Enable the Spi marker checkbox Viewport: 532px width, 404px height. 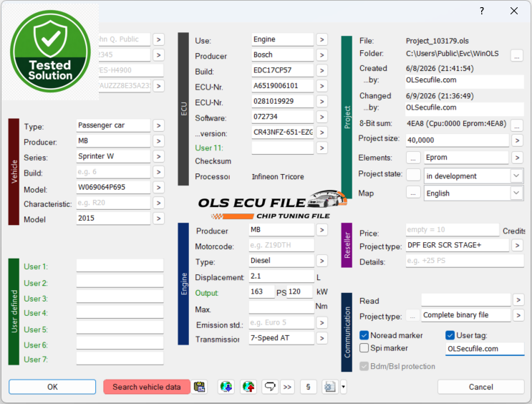click(364, 348)
